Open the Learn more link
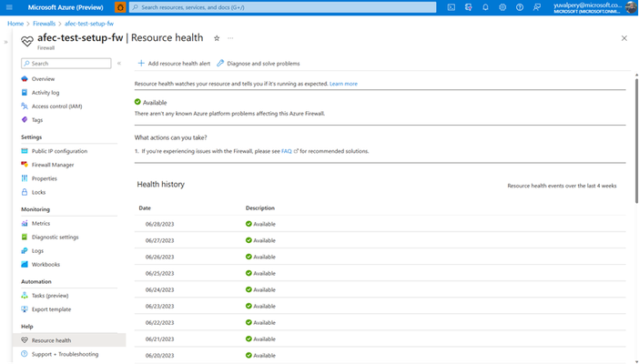Viewport: 639px width, 364px height. [x=343, y=84]
